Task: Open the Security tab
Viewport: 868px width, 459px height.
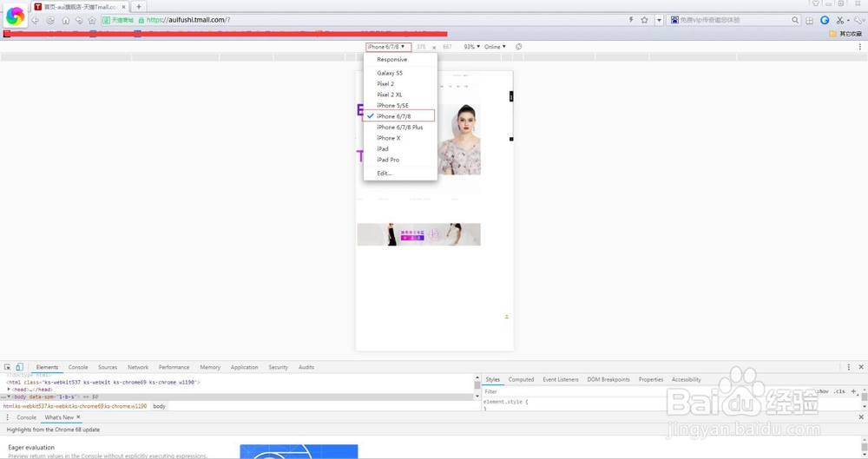Action: coord(278,367)
